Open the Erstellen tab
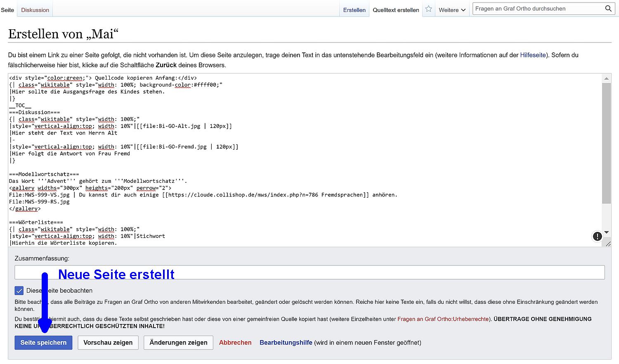Screen dimensions: 619x364 (354, 10)
